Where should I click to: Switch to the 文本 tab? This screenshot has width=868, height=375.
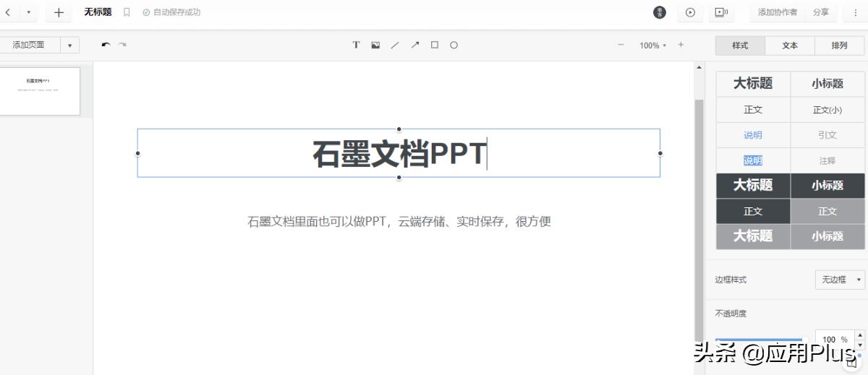click(x=790, y=46)
